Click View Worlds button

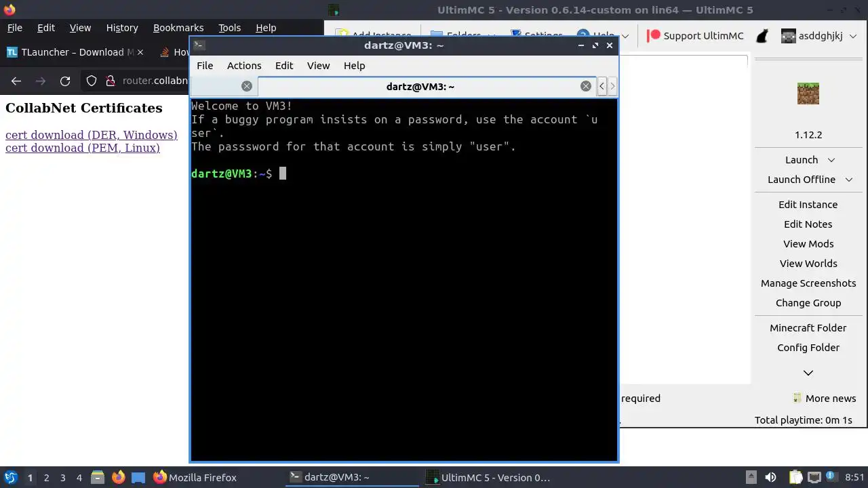(808, 264)
